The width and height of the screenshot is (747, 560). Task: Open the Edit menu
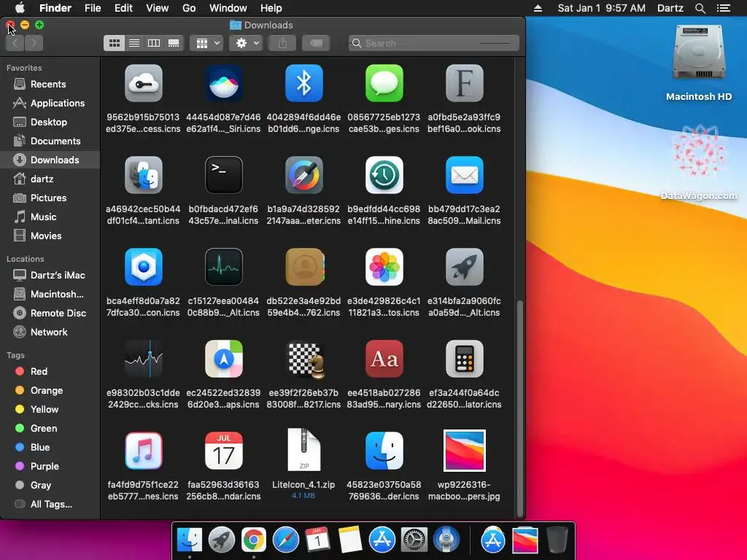(123, 8)
